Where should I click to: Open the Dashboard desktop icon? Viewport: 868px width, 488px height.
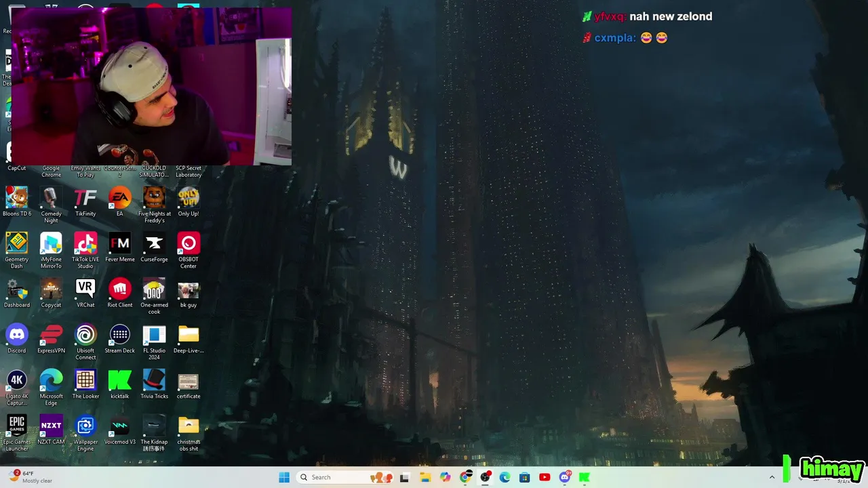(17, 293)
